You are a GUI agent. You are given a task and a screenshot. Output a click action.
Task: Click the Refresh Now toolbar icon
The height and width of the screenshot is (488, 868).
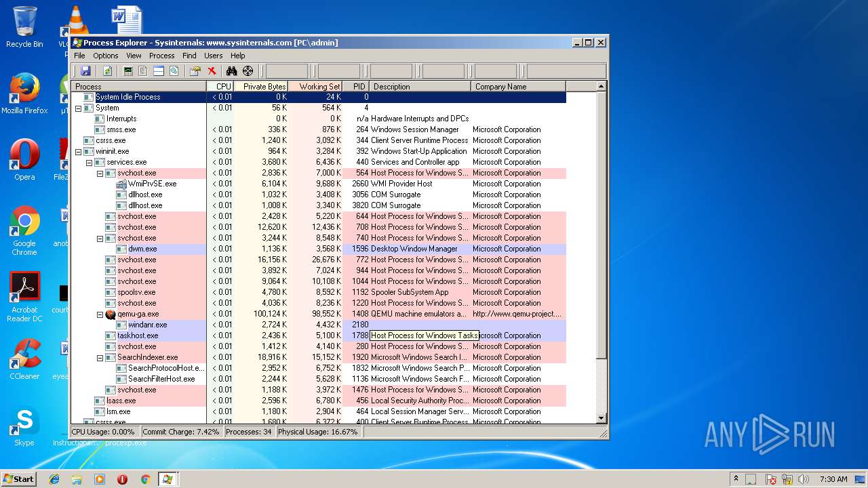click(x=107, y=71)
